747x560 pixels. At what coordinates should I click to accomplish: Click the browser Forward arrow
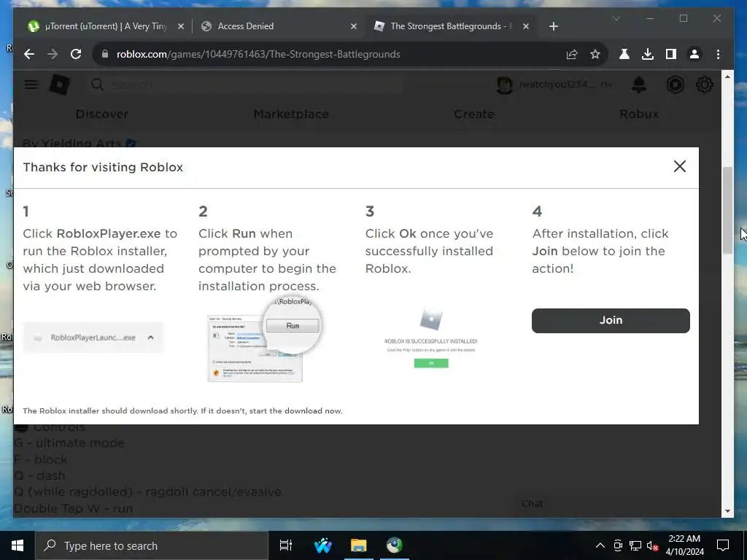click(x=53, y=54)
